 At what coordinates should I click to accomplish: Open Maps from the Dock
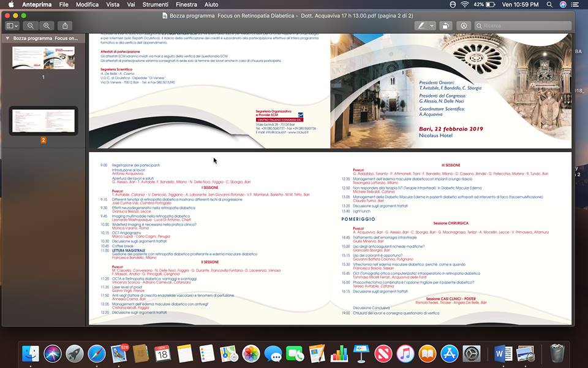pos(228,353)
